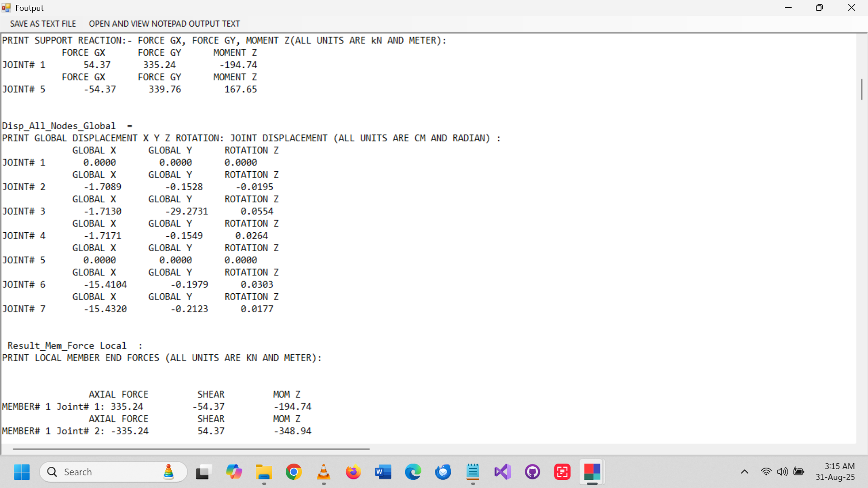Viewport: 868px width, 488px height.
Task: Open File Explorer
Action: 264,472
